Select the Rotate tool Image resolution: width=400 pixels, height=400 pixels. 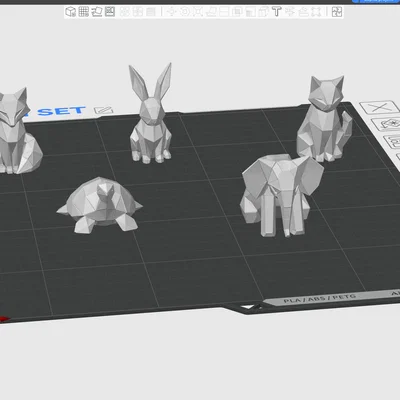click(x=184, y=12)
